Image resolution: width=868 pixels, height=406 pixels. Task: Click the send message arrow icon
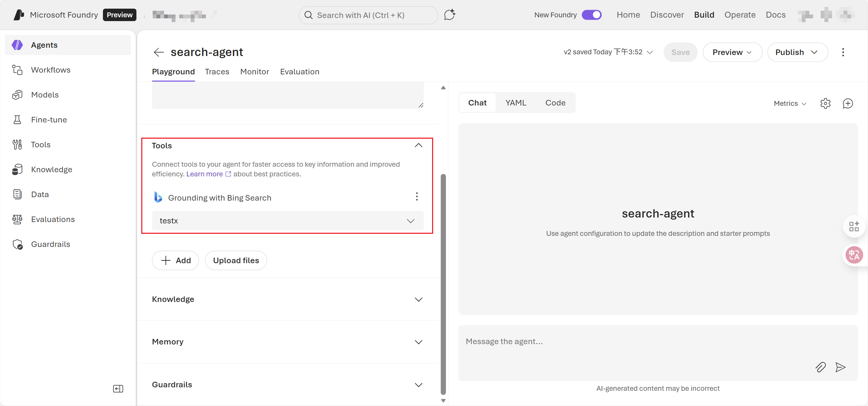pyautogui.click(x=840, y=367)
